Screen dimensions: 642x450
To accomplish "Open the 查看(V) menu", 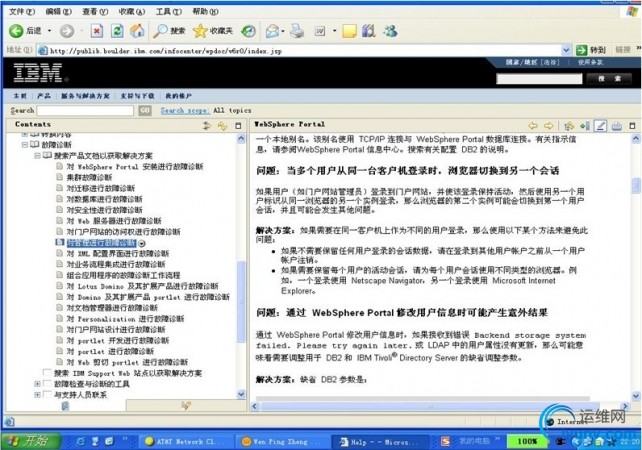I will pos(95,11).
